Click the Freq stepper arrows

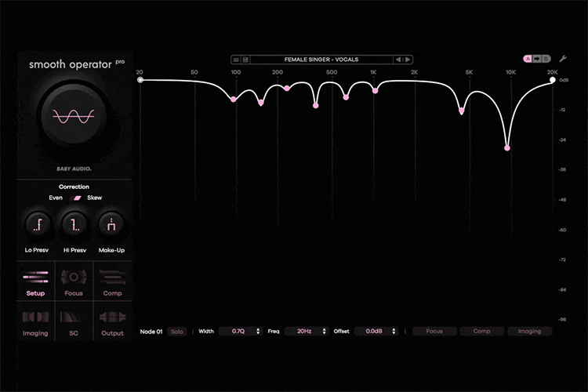[x=325, y=331]
